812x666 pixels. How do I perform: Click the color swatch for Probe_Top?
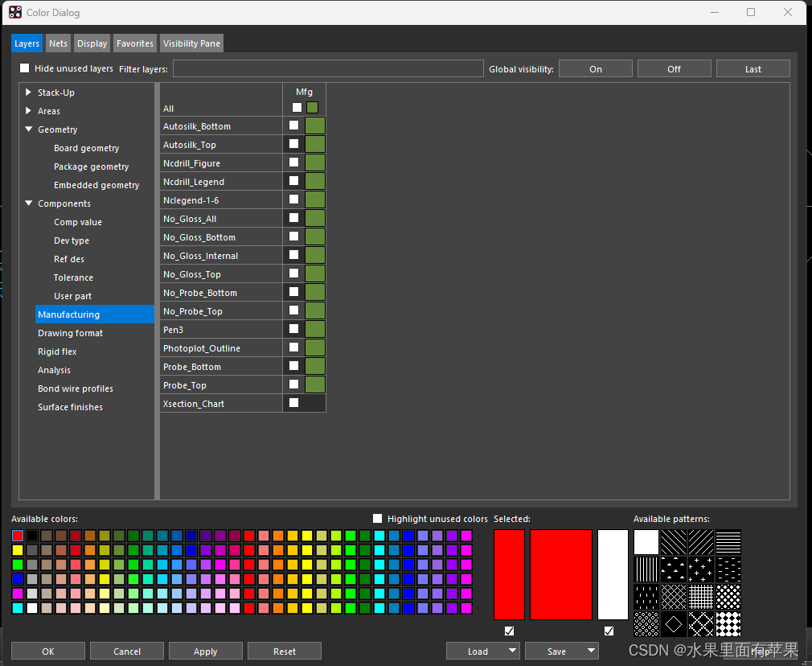click(315, 384)
